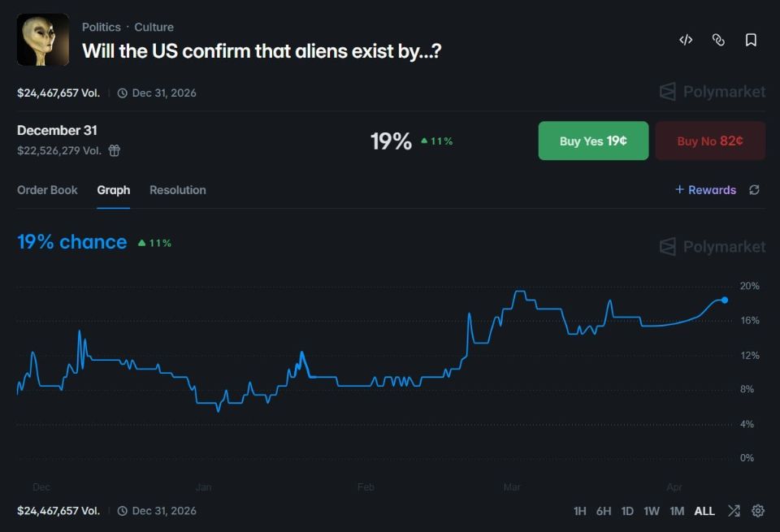The height and width of the screenshot is (532, 780).
Task: Enable the 1W time range
Action: click(651, 511)
